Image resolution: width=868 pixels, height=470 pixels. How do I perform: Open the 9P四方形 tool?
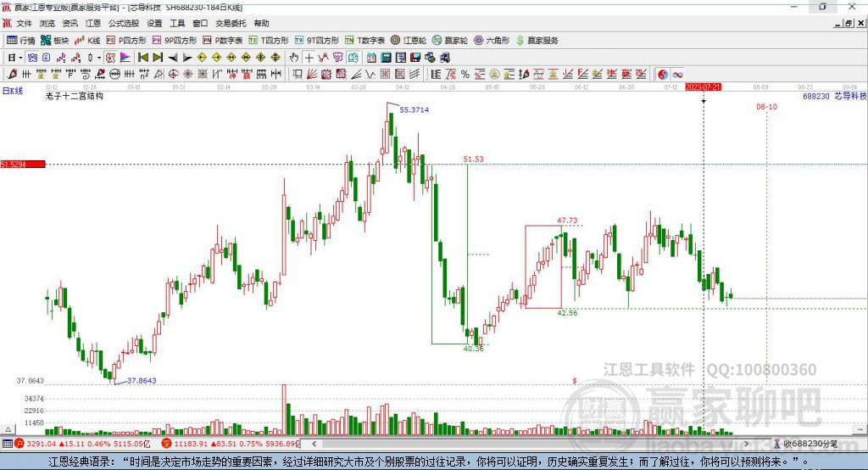click(175, 41)
